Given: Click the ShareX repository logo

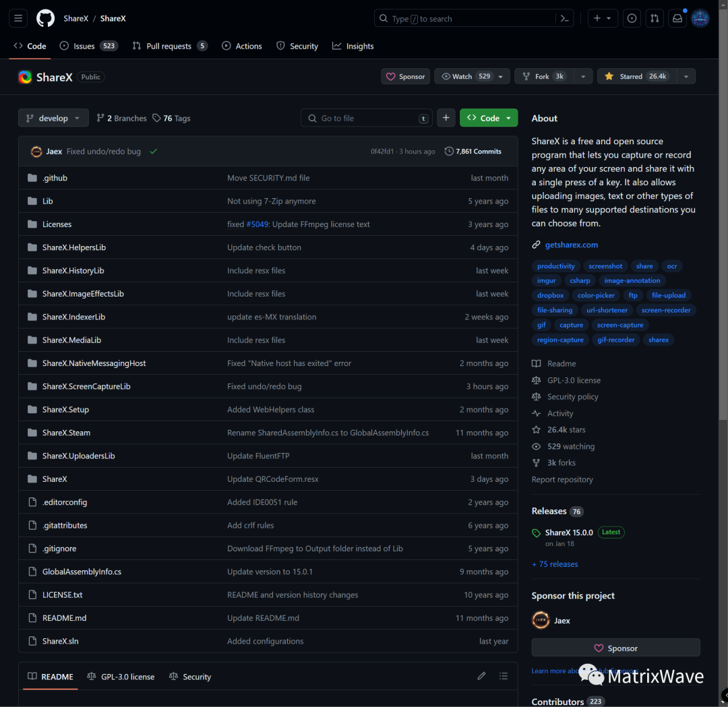Looking at the screenshot, I should coord(25,77).
